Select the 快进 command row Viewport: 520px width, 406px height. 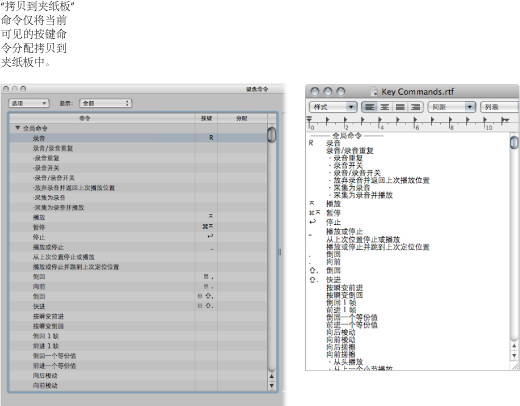coord(138,306)
